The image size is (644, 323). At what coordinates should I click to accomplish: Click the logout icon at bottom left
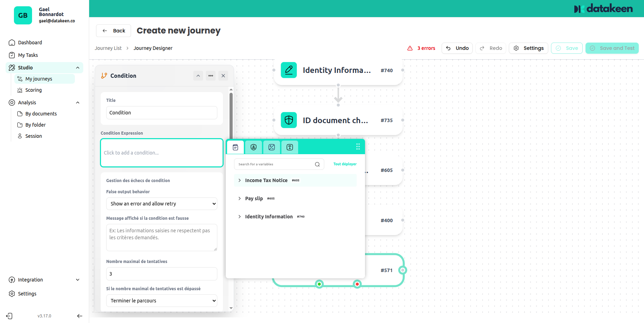point(9,316)
